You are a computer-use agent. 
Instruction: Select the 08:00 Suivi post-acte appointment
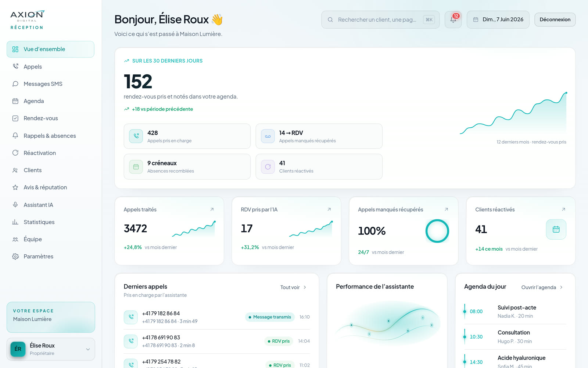point(515,312)
